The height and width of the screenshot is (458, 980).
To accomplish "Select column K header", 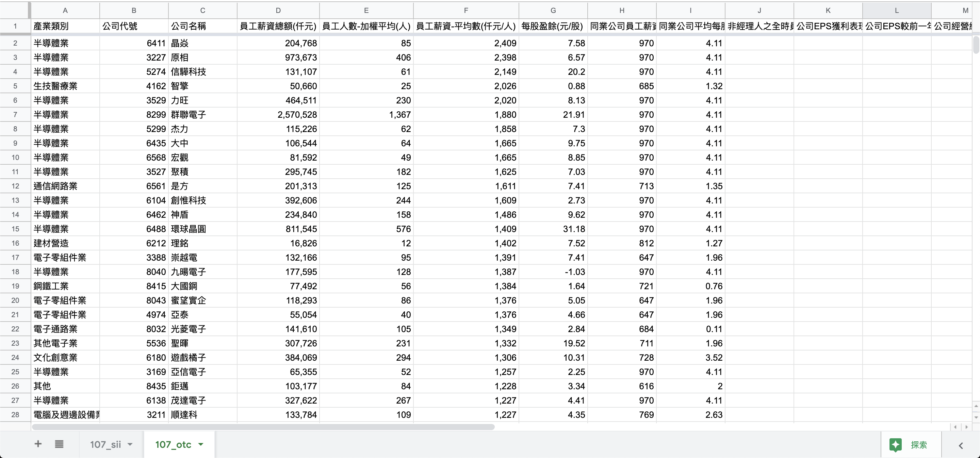I will coord(828,10).
